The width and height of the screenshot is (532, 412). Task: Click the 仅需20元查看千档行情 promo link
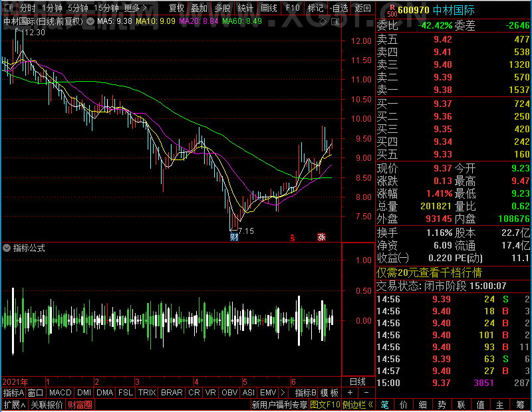(x=429, y=272)
